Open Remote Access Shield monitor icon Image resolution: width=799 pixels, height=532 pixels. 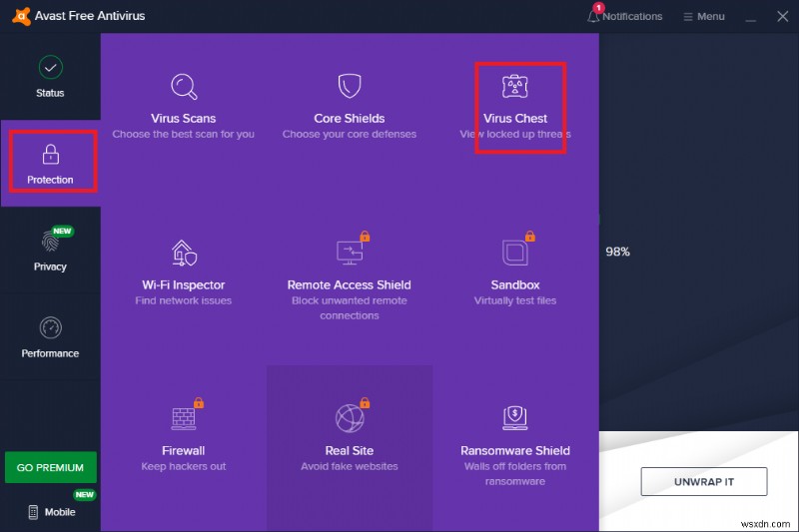pyautogui.click(x=350, y=253)
